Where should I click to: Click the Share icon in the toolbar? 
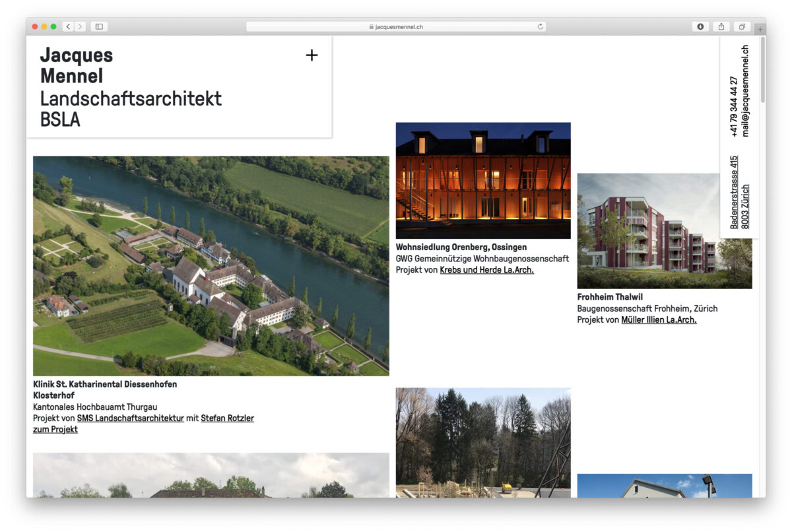click(x=721, y=26)
